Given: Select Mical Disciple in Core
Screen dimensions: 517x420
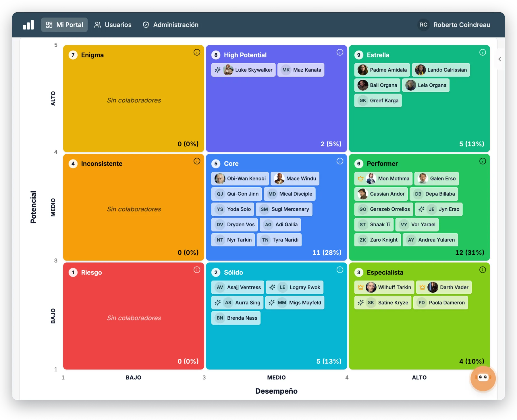Looking at the screenshot, I should click(290, 194).
